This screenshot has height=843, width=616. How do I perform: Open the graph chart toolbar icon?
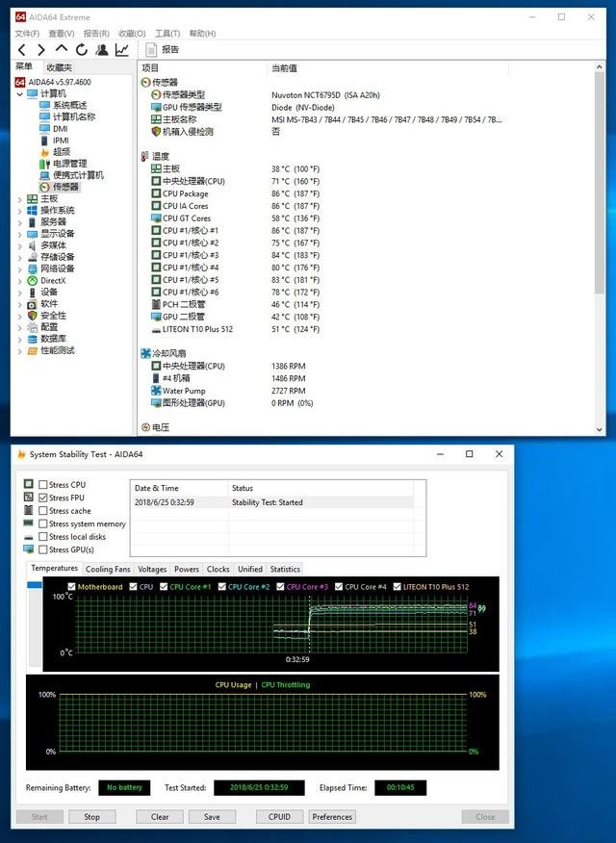click(122, 50)
